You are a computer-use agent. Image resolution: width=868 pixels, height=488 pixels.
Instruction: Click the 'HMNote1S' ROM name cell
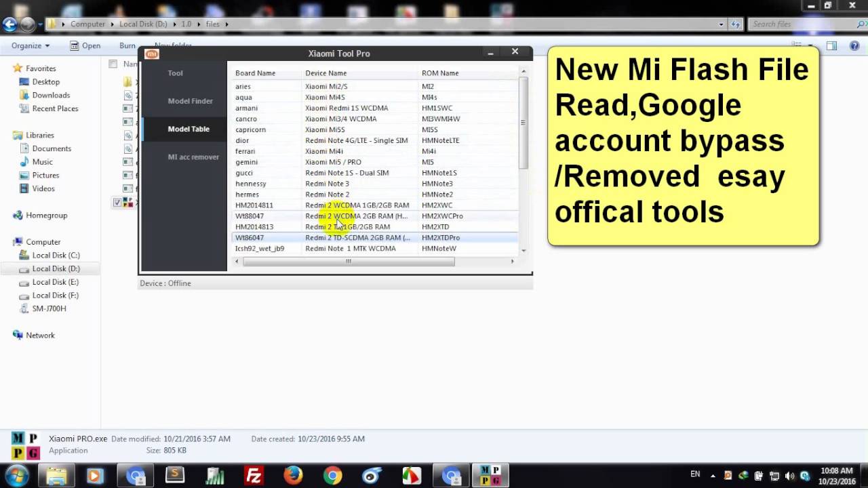[x=439, y=173]
